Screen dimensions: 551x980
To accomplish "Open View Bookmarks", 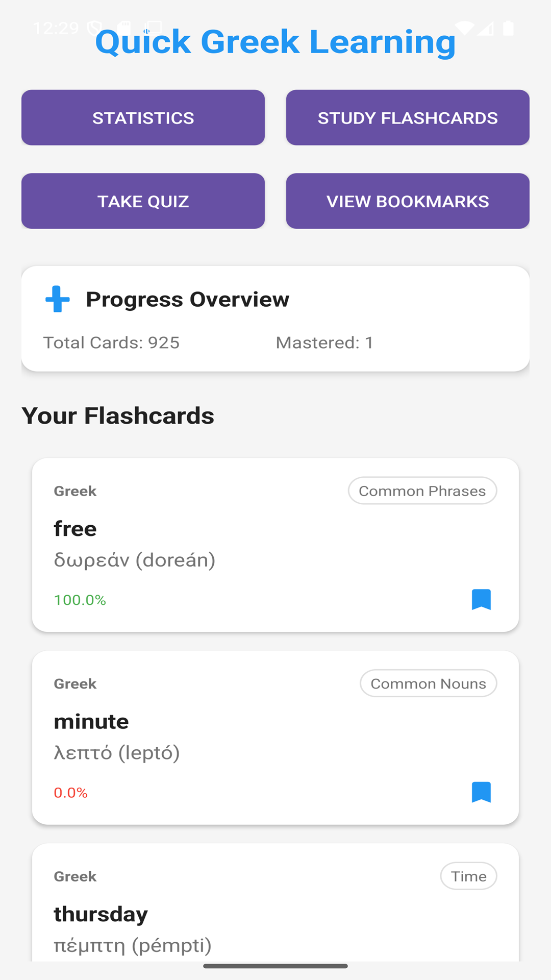I will [x=407, y=201].
